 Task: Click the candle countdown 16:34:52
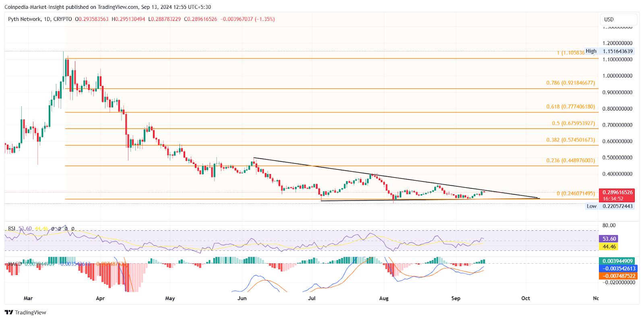click(613, 199)
